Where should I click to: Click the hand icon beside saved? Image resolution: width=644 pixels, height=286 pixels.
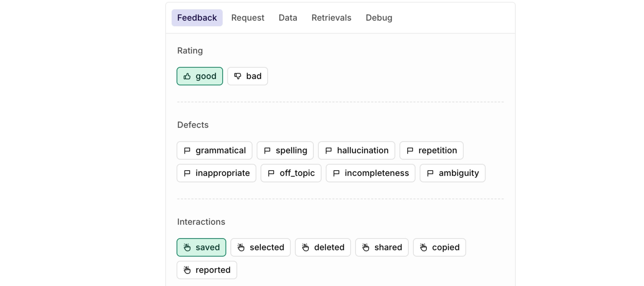(187, 248)
